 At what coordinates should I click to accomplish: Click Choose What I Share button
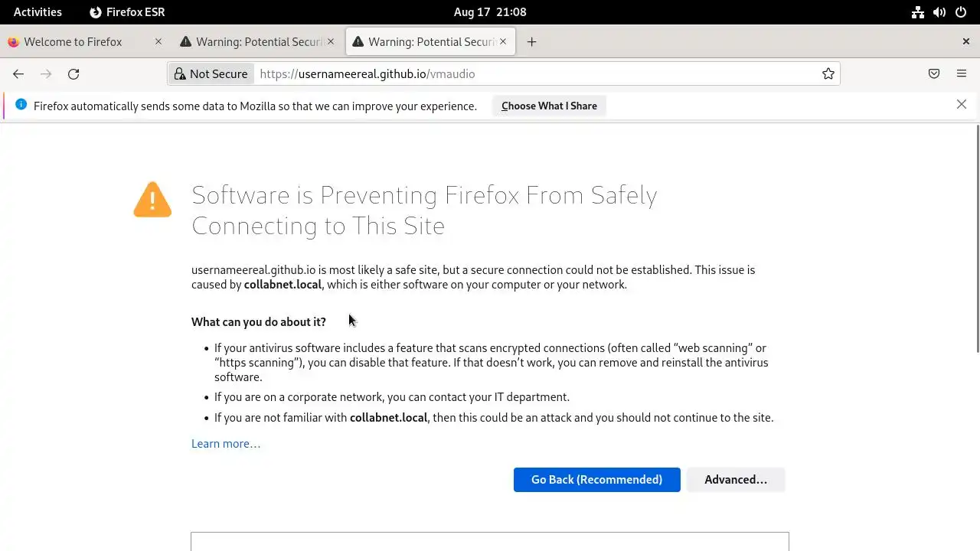tap(549, 106)
